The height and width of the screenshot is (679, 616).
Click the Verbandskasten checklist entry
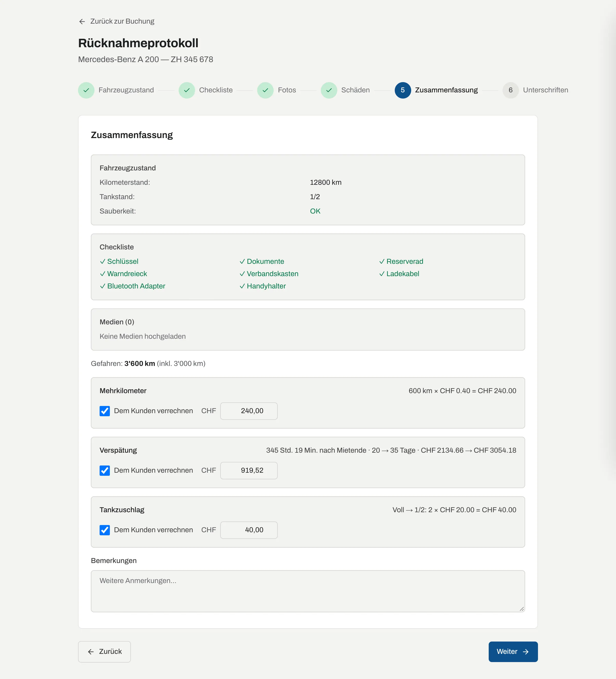pyautogui.click(x=269, y=274)
